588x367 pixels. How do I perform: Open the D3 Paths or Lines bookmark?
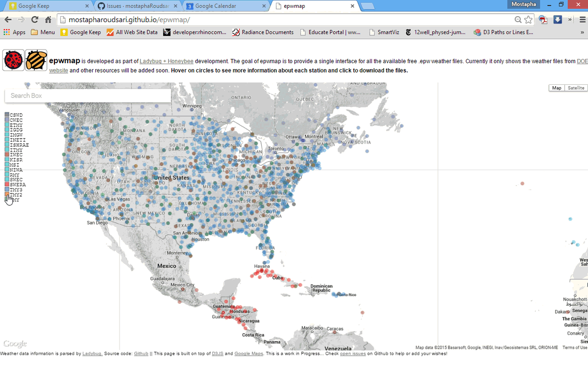click(x=504, y=32)
